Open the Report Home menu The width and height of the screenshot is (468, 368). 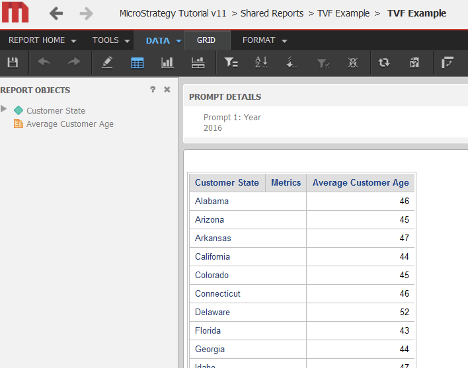37,40
